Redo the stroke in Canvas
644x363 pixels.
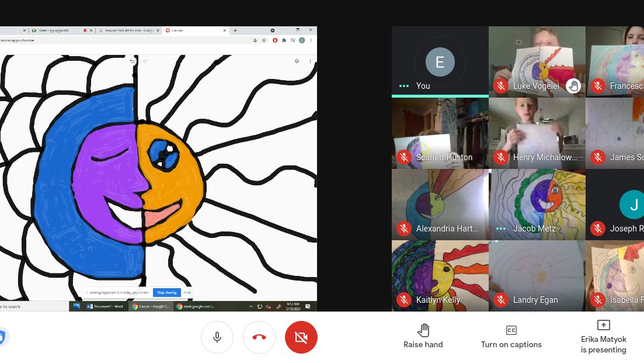[x=145, y=61]
